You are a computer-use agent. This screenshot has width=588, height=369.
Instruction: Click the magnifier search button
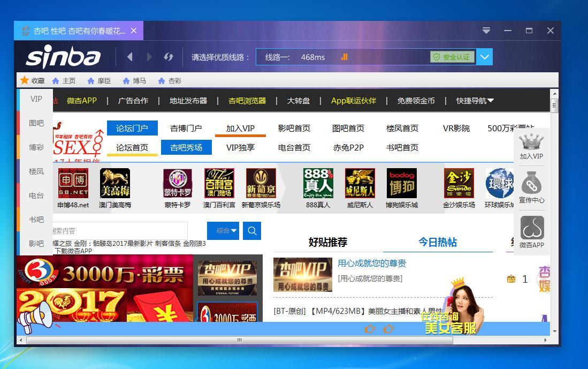tap(252, 230)
